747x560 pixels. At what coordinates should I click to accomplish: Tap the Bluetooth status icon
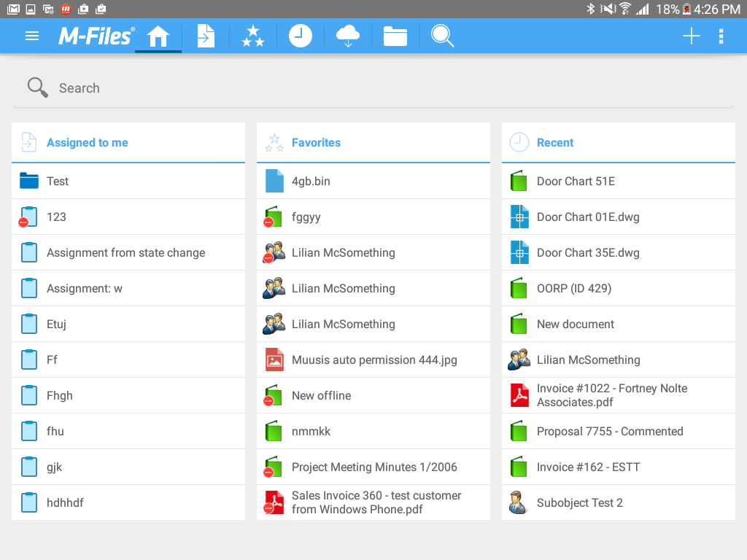(591, 9)
